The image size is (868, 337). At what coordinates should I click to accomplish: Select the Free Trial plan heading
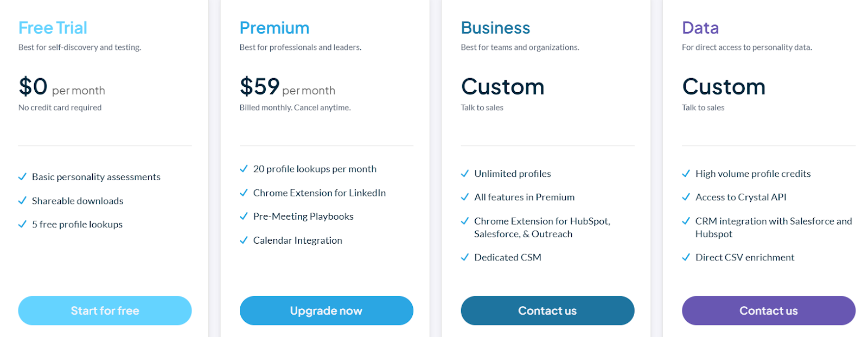coord(53,27)
